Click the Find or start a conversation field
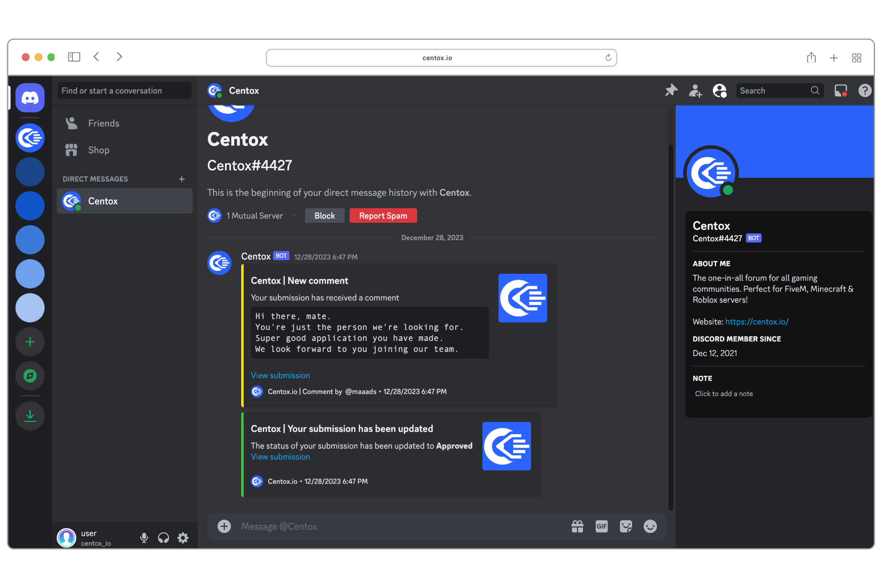 124,90
